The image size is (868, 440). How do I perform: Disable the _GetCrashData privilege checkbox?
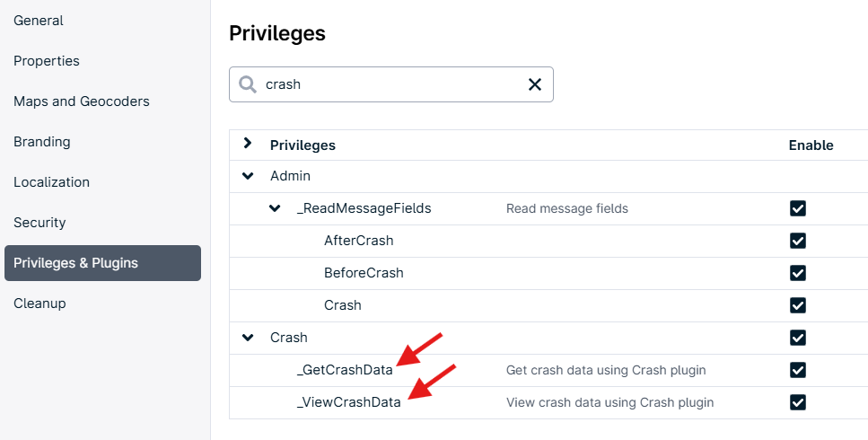tap(797, 370)
